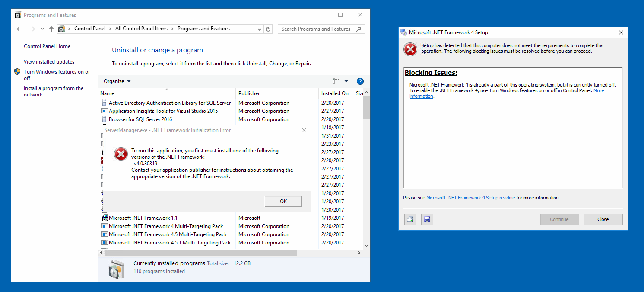Open the Organize dropdown menu
Image resolution: width=644 pixels, height=292 pixels.
pos(117,81)
